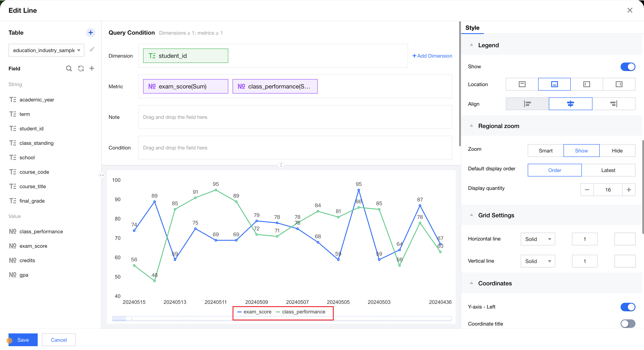Open Horizontal line style dropdown
This screenshot has height=350, width=644.
coord(538,239)
